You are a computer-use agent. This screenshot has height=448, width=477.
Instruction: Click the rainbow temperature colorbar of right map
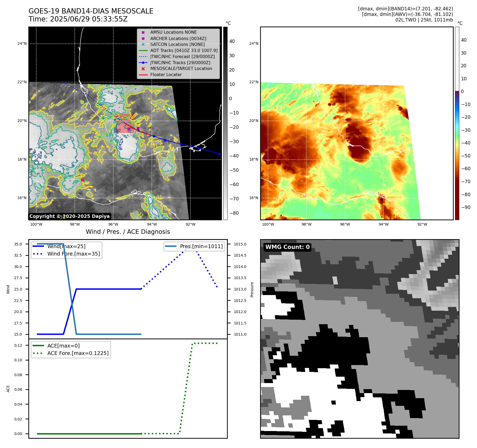pos(457,123)
